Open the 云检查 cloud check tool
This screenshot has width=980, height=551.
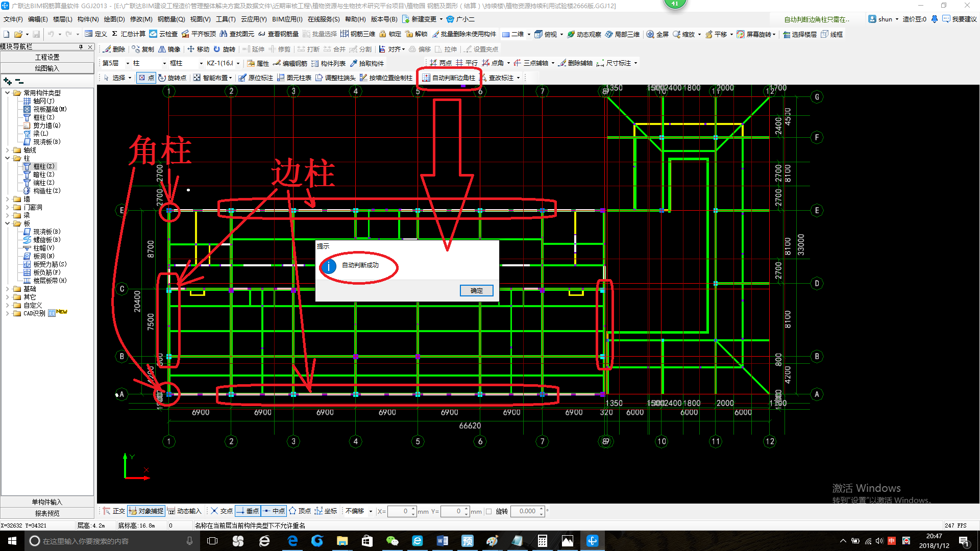coord(163,34)
